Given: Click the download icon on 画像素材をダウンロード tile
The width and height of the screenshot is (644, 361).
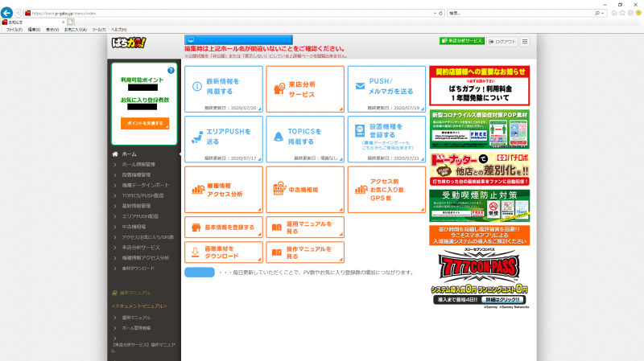Looking at the screenshot, I should [x=196, y=252].
